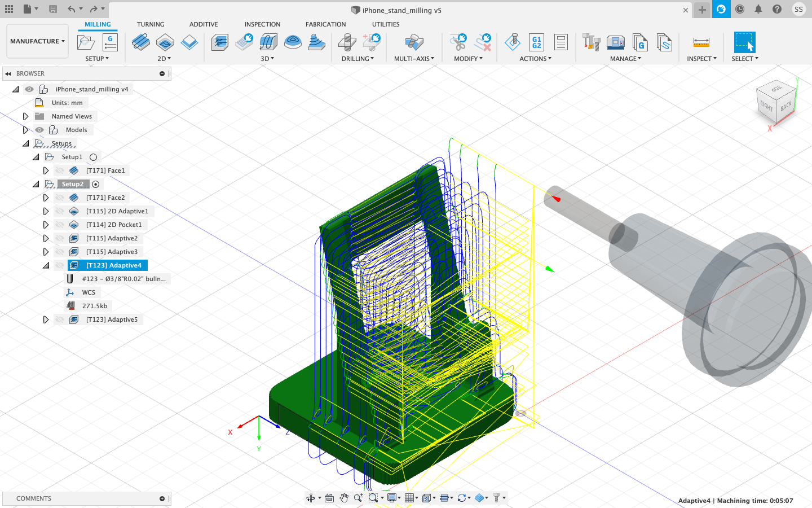The image size is (812, 508).
Task: Switch to the TURNING tab
Action: click(x=151, y=24)
